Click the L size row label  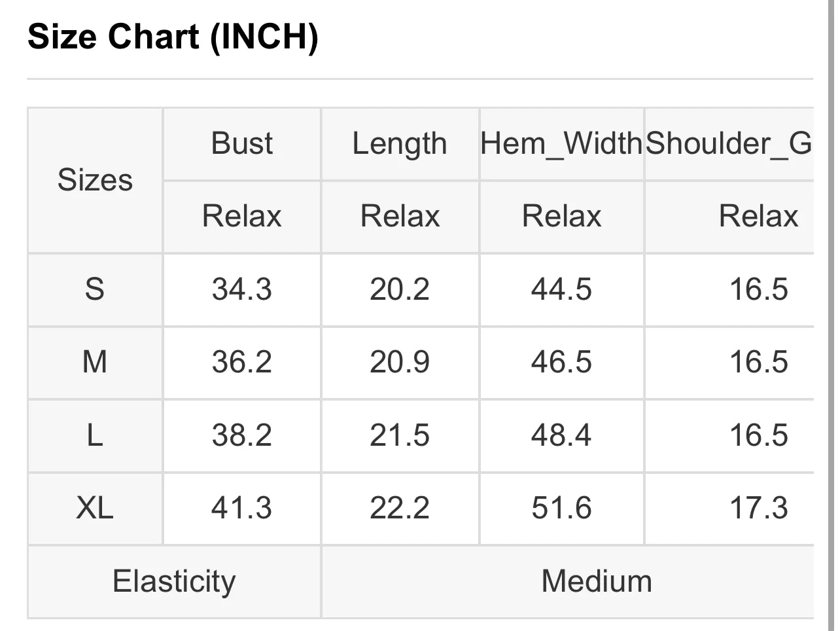95,435
